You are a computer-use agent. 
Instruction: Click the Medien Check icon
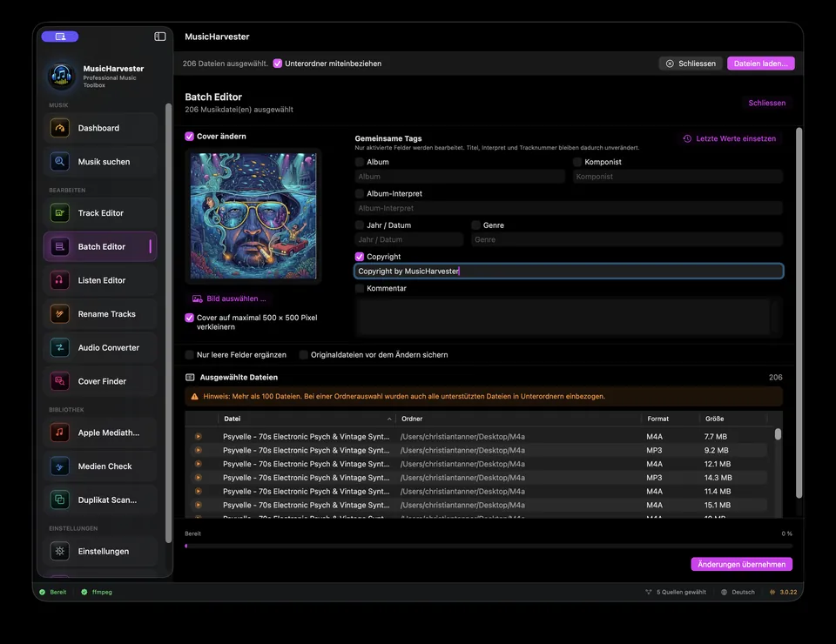[60, 466]
